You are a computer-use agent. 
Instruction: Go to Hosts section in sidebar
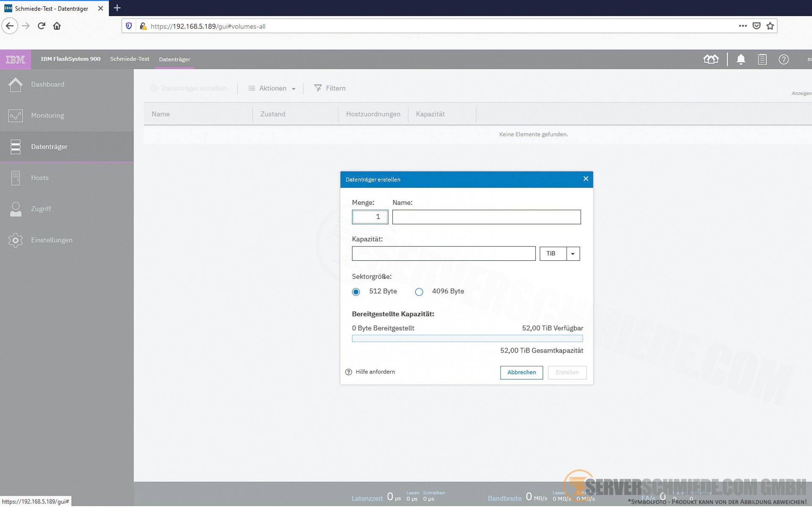click(40, 178)
